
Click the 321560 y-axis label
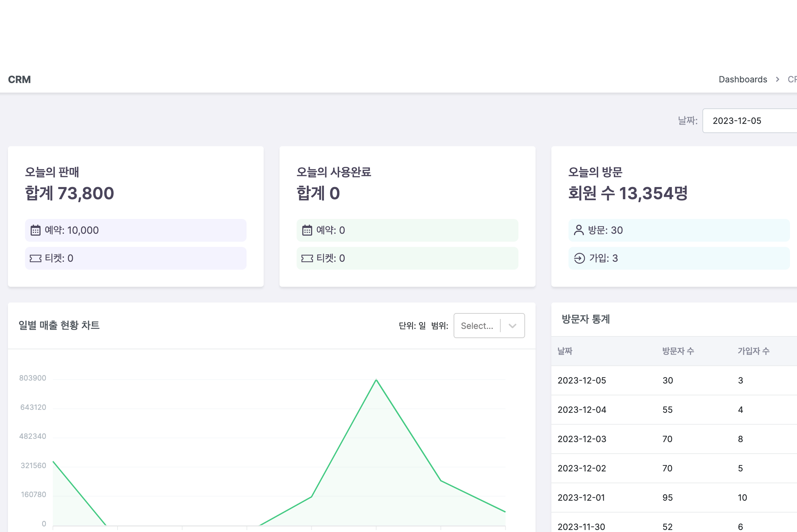tap(33, 465)
